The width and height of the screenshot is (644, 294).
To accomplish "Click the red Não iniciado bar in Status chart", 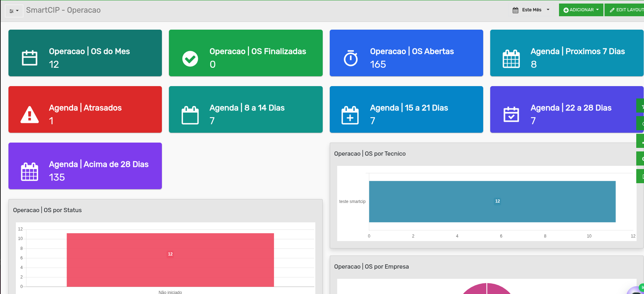I will click(170, 260).
